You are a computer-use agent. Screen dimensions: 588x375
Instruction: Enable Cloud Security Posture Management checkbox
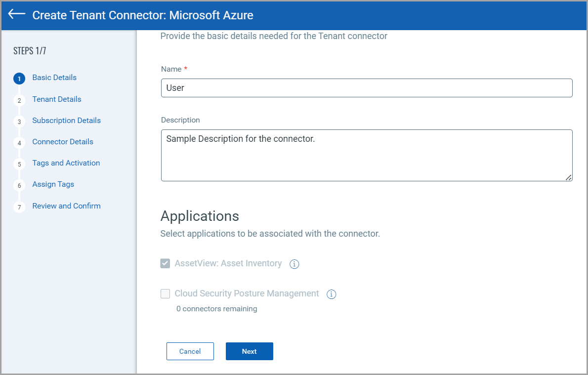(x=166, y=294)
